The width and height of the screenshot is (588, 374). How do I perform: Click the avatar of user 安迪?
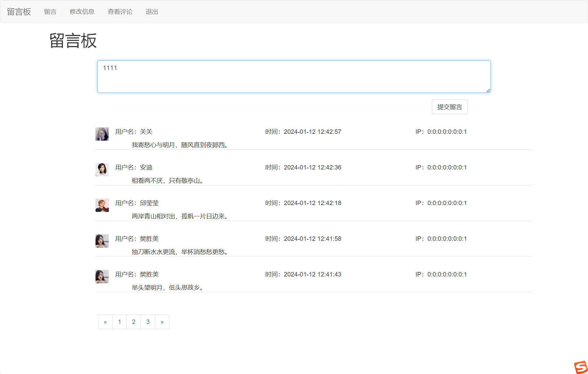tap(102, 169)
